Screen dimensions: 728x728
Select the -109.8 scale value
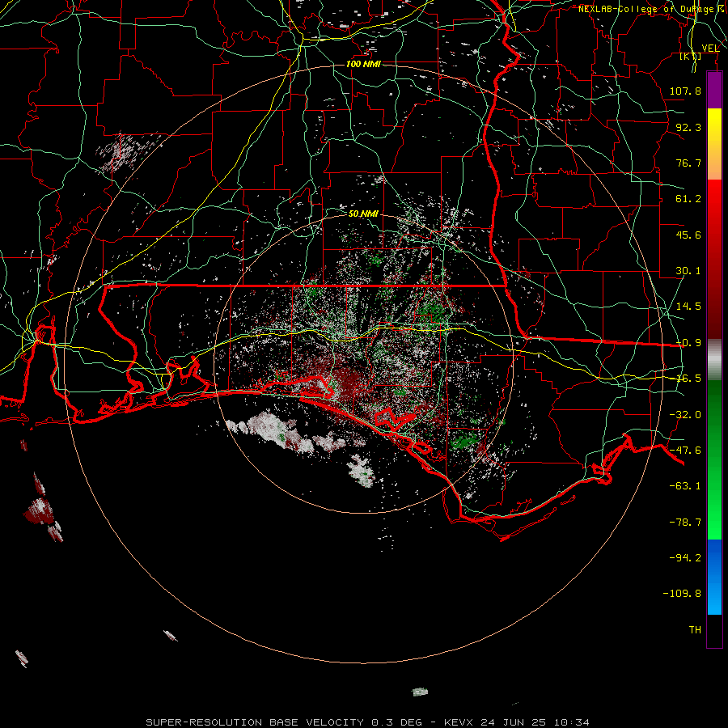(682, 594)
